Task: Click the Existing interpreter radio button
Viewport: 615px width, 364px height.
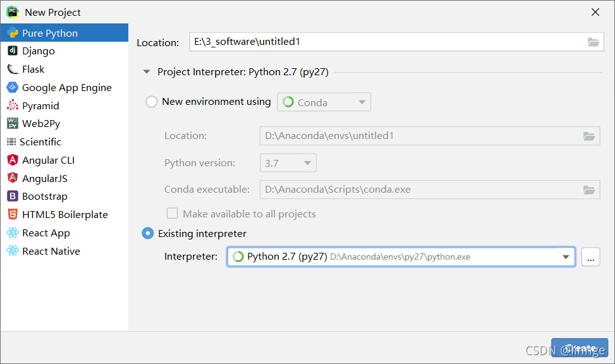Action: [147, 233]
